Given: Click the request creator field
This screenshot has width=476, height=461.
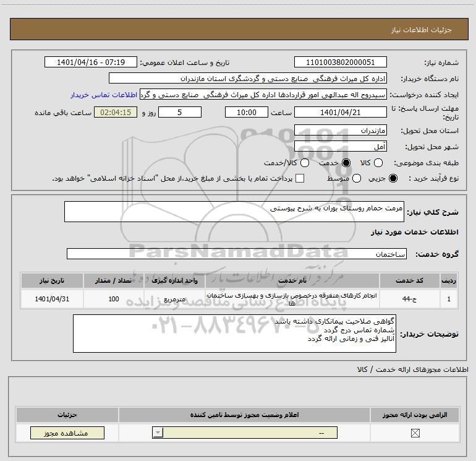Looking at the screenshot, I should pyautogui.click(x=263, y=95).
